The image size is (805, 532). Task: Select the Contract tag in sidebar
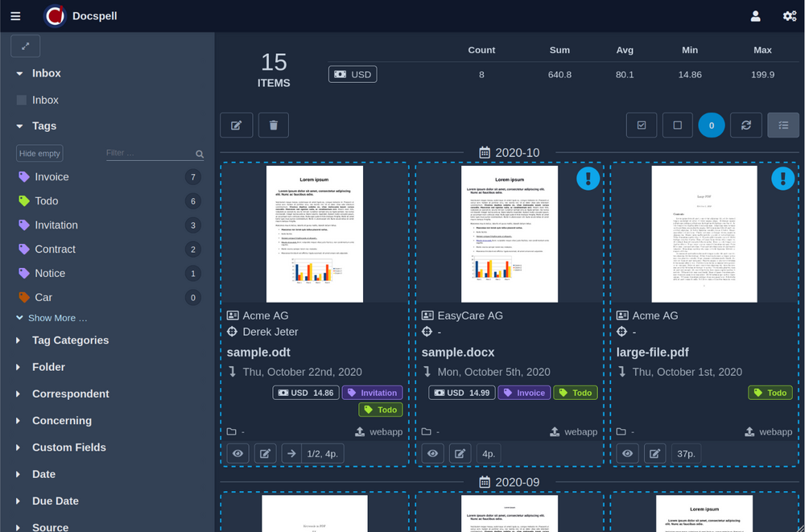pyautogui.click(x=55, y=250)
